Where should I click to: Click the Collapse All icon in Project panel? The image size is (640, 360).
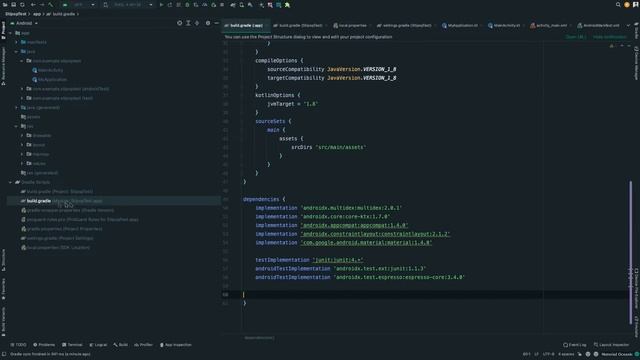(x=197, y=23)
